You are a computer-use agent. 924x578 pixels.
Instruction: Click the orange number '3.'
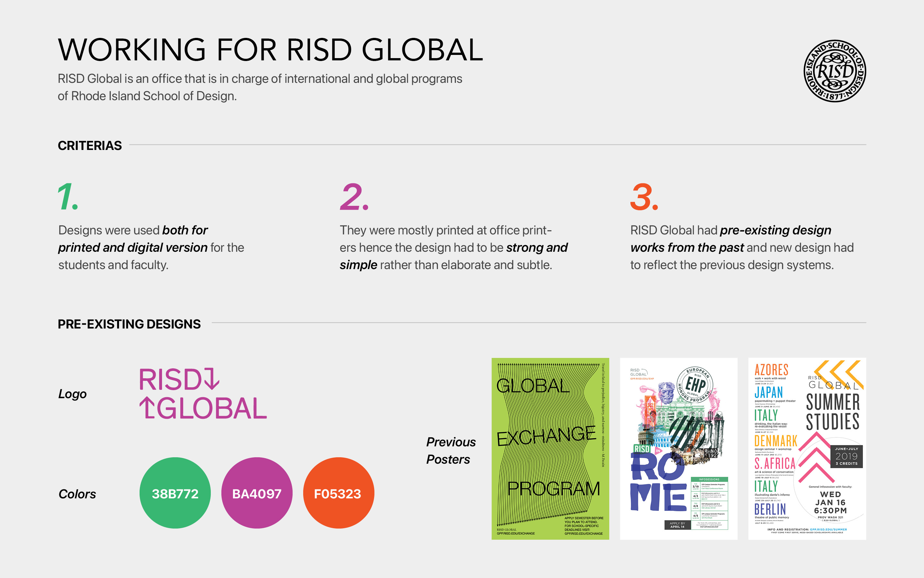645,197
